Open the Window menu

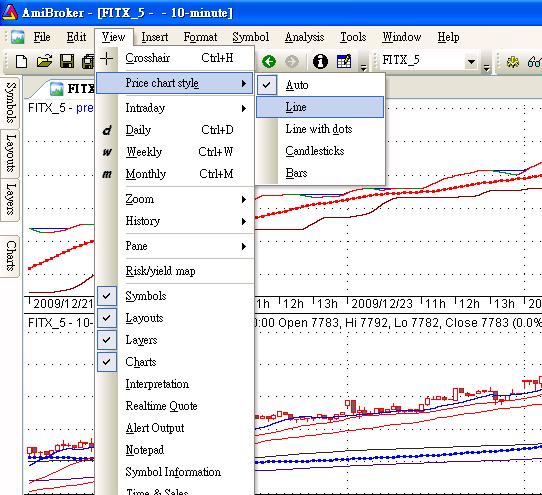[x=402, y=37]
